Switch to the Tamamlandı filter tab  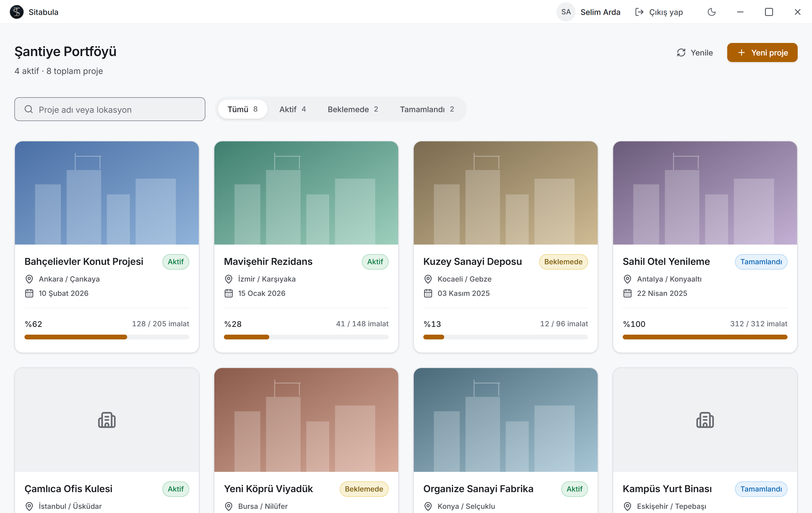tap(427, 109)
